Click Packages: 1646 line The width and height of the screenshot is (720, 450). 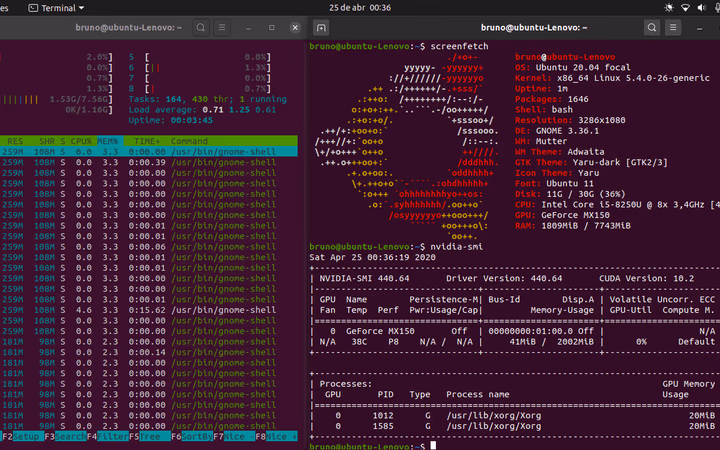[551, 99]
